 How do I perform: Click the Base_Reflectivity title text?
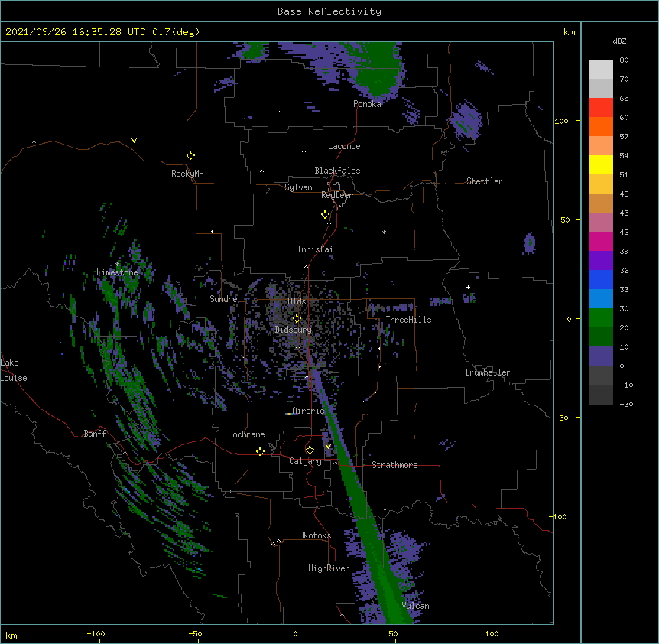point(329,11)
